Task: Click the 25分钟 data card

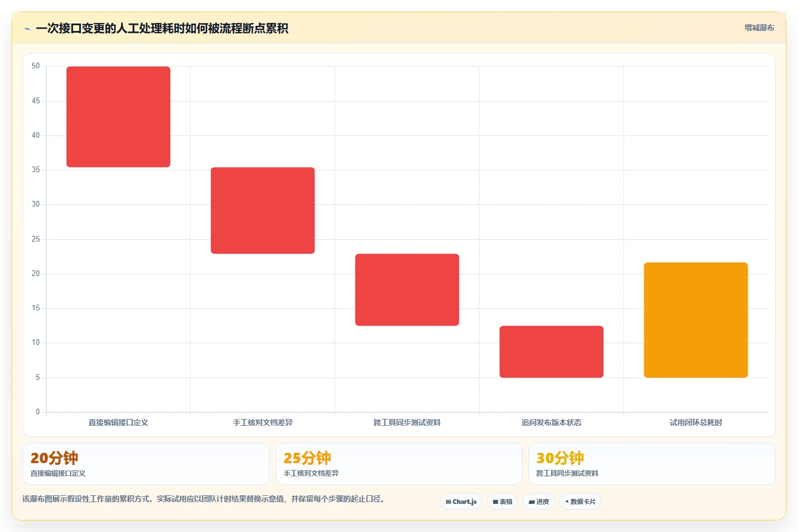Action: tap(399, 464)
